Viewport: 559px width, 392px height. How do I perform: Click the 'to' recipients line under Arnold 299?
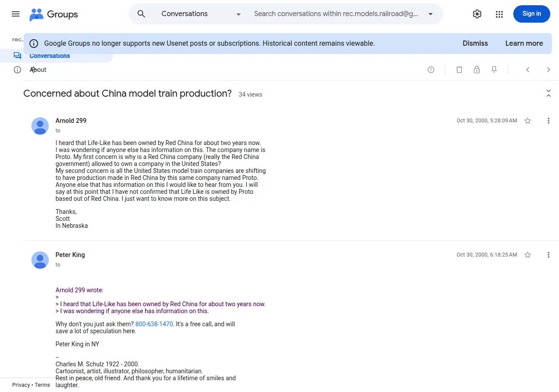58,131
